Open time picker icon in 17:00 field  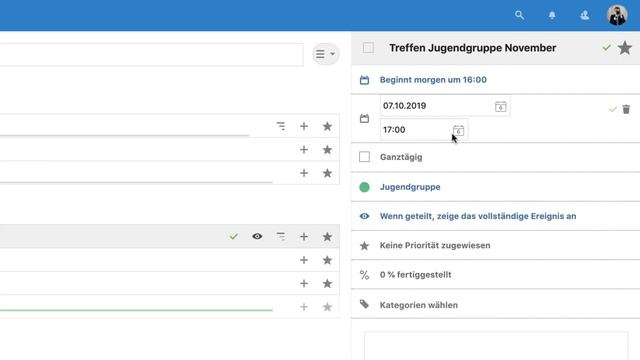point(458,131)
